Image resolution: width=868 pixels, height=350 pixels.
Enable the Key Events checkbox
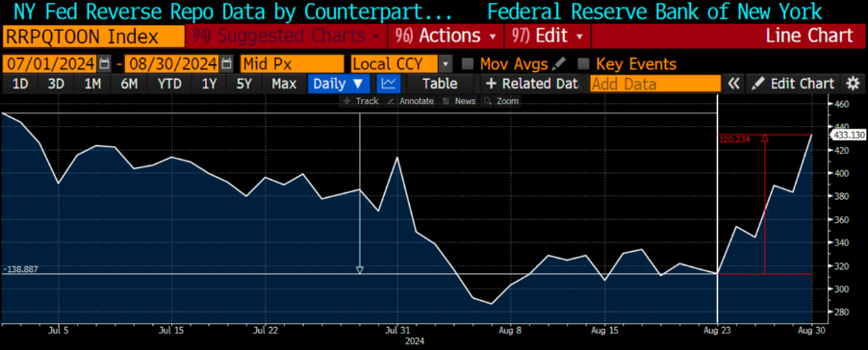(x=583, y=64)
